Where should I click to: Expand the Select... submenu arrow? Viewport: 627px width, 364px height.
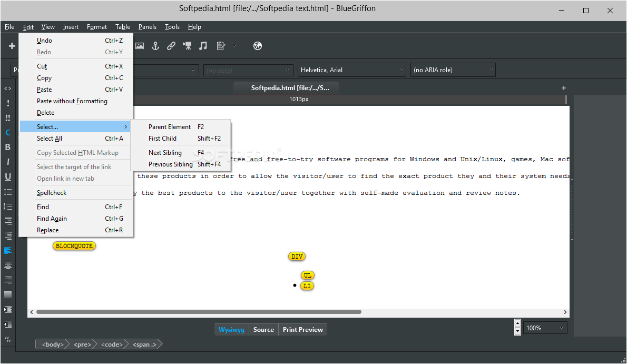tap(125, 127)
